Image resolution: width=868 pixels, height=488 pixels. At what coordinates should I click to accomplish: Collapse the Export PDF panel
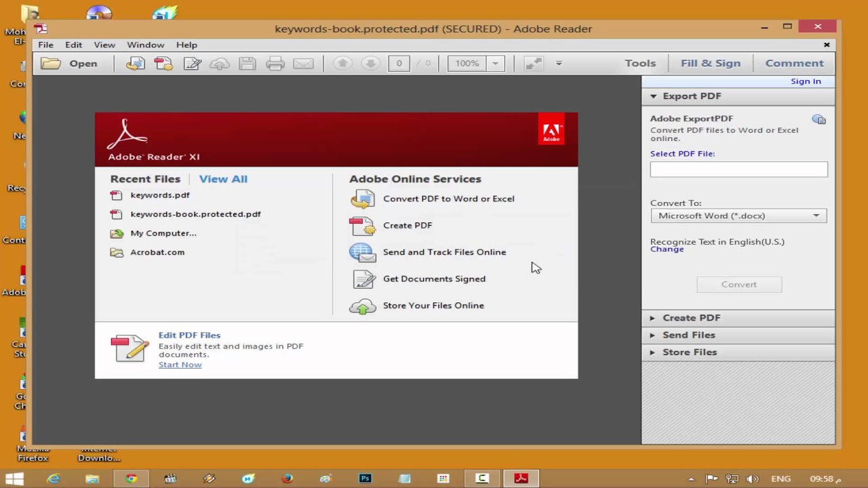click(x=654, y=96)
